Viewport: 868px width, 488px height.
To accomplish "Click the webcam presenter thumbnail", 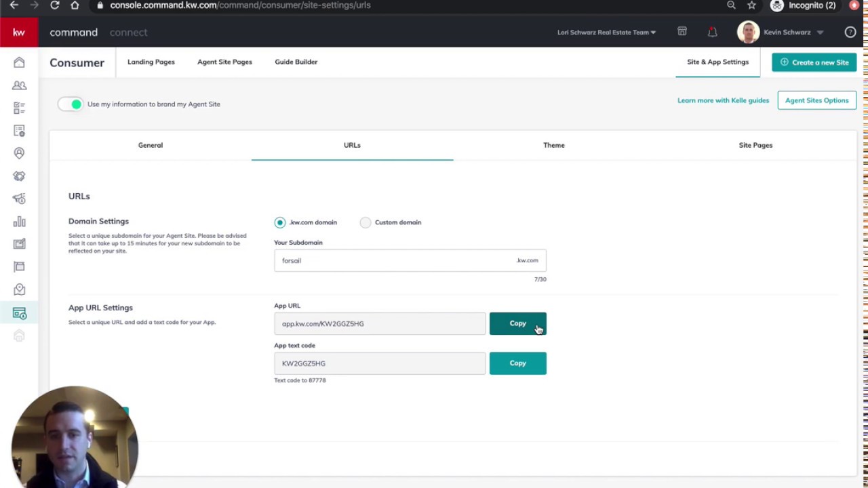I will 75,437.
